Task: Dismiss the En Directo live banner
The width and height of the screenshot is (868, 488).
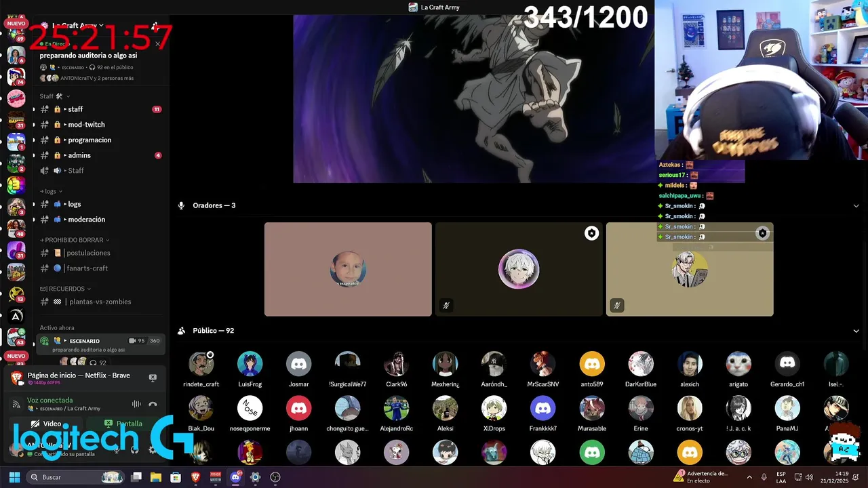Action: pos(158,44)
